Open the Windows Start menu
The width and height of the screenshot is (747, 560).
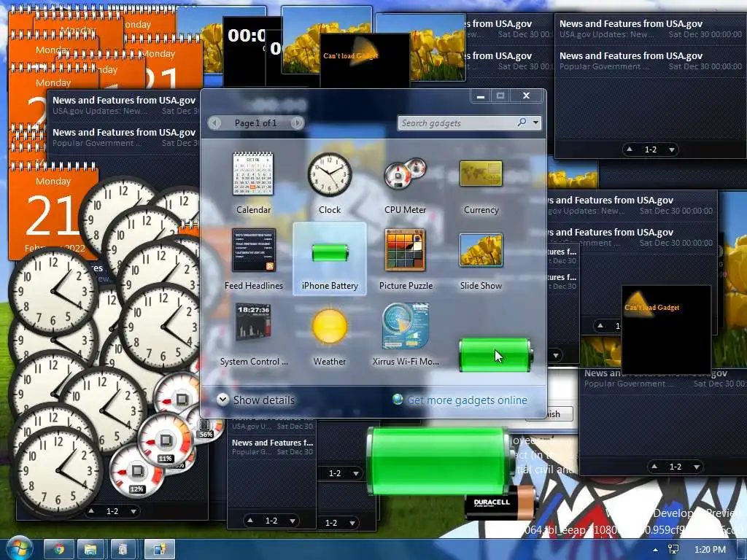19,548
